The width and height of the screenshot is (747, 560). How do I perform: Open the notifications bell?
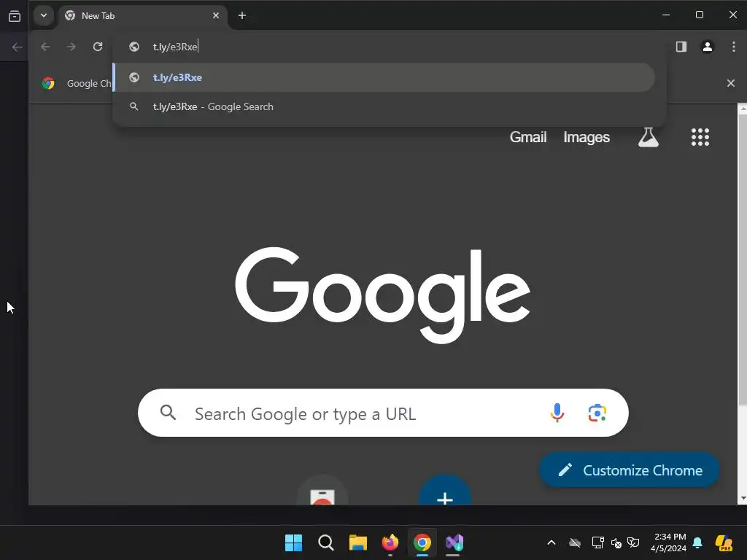(x=697, y=542)
